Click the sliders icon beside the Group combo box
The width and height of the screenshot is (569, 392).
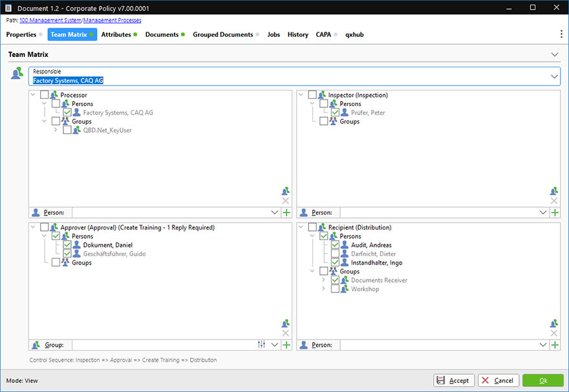(x=262, y=345)
